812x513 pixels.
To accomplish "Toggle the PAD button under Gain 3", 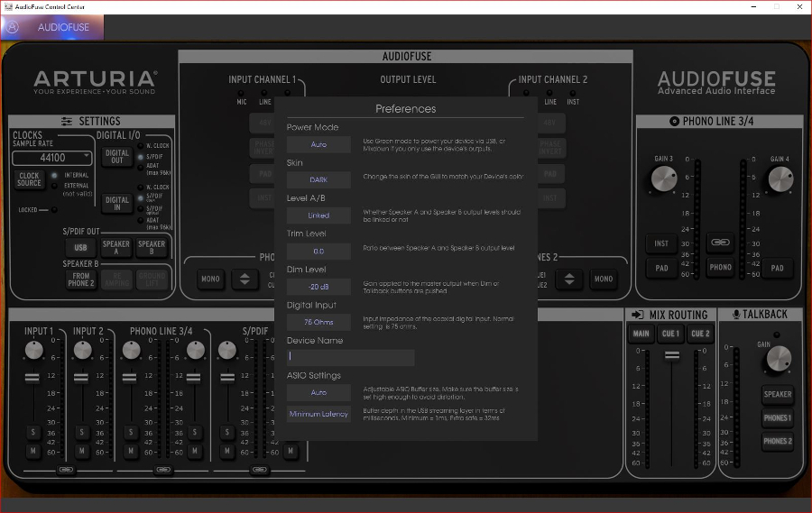I will point(661,268).
